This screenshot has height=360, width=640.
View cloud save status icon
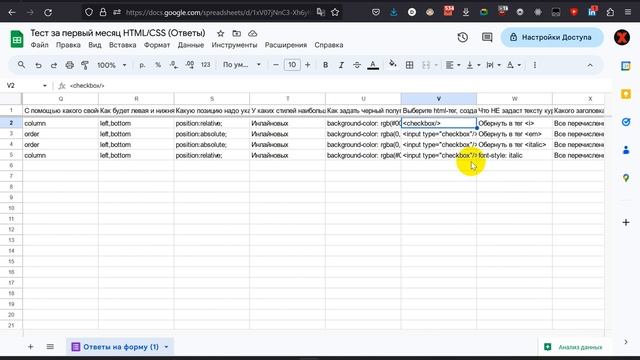click(x=253, y=33)
